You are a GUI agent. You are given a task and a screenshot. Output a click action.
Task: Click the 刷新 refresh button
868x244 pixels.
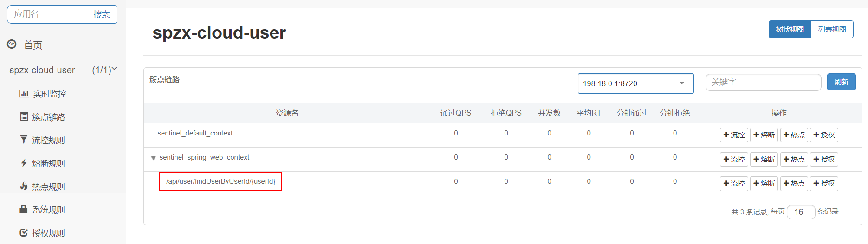841,82
